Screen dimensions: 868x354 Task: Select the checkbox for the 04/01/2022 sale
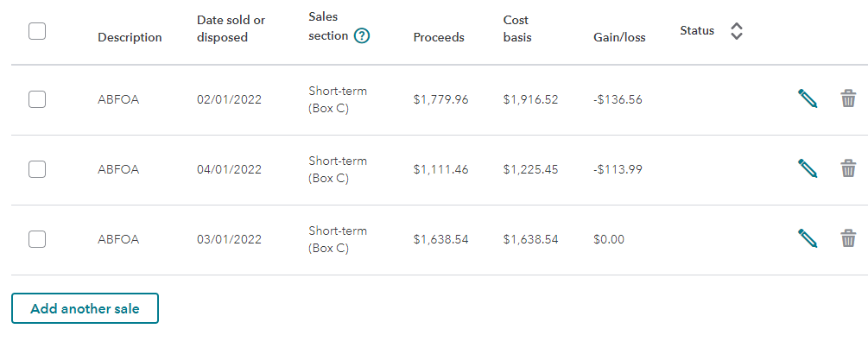point(37,169)
